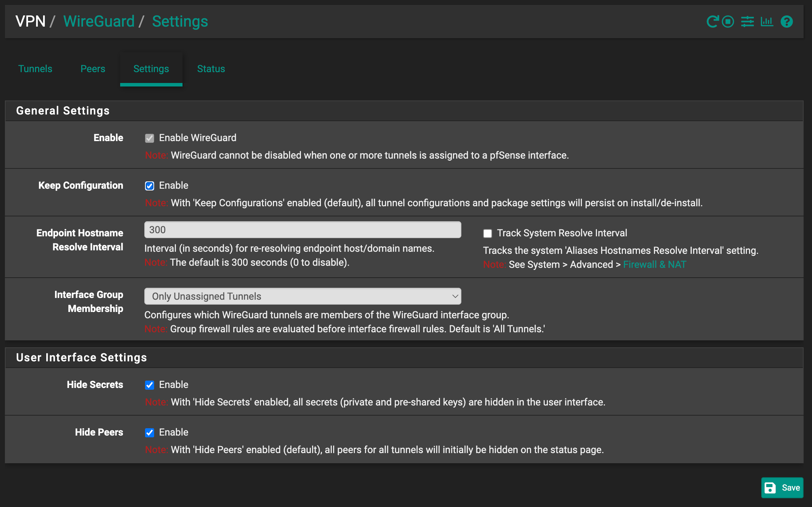This screenshot has height=507, width=812.
Task: Click the floppy disk icon on Save
Action: coord(770,487)
